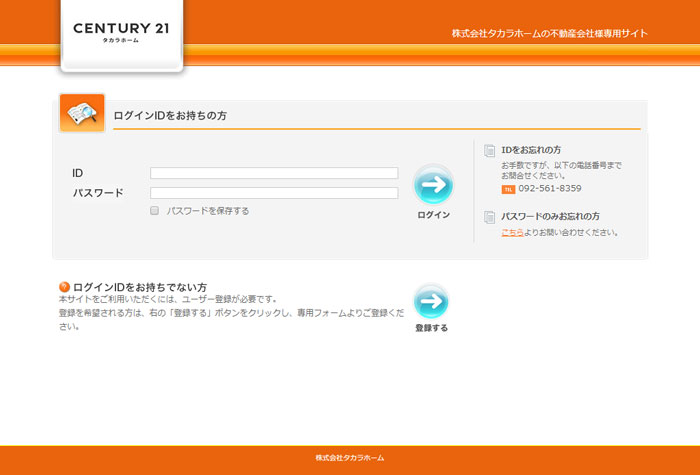The image size is (700, 475).
Task: Click the ログインIDをお持ちの方 heading
Action: tap(170, 116)
